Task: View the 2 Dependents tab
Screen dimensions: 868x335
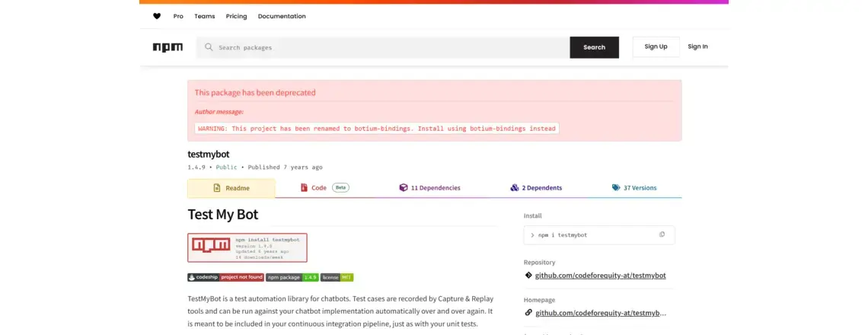Action: (x=536, y=187)
